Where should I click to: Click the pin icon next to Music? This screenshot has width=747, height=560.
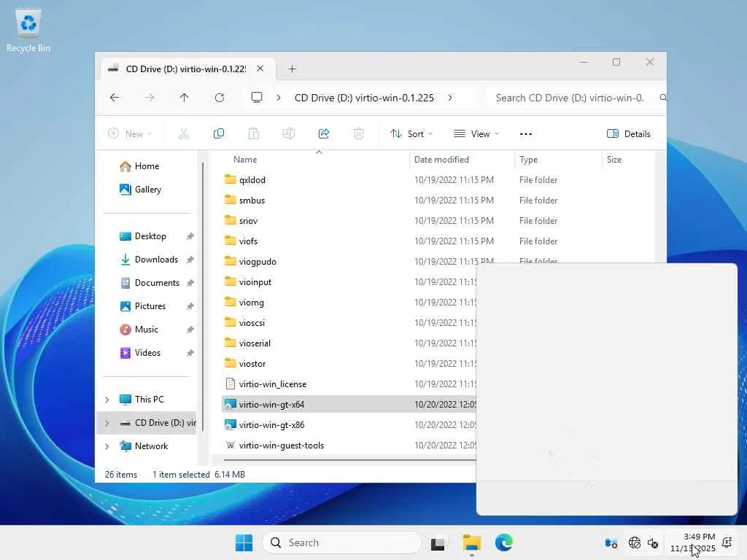(190, 330)
